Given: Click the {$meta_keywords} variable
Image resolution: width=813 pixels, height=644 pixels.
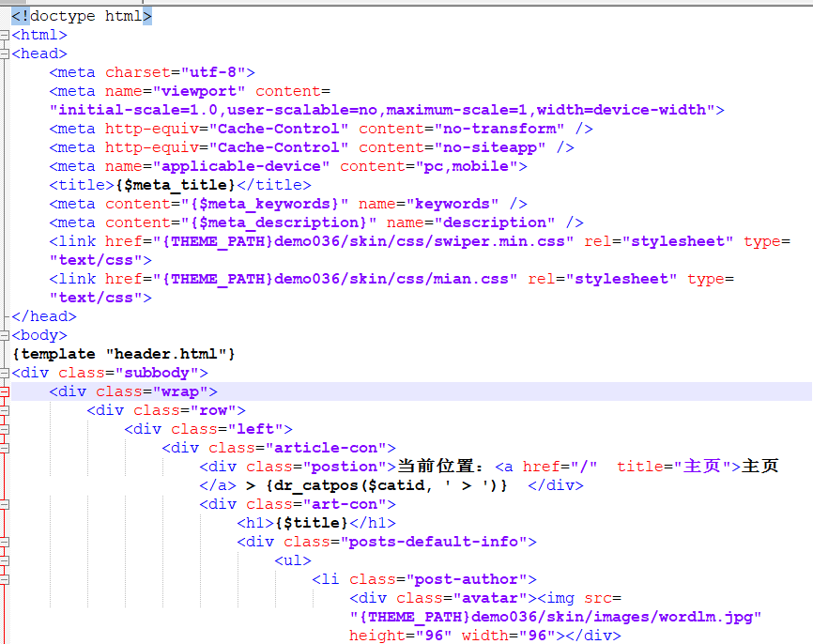Looking at the screenshot, I should [265, 204].
